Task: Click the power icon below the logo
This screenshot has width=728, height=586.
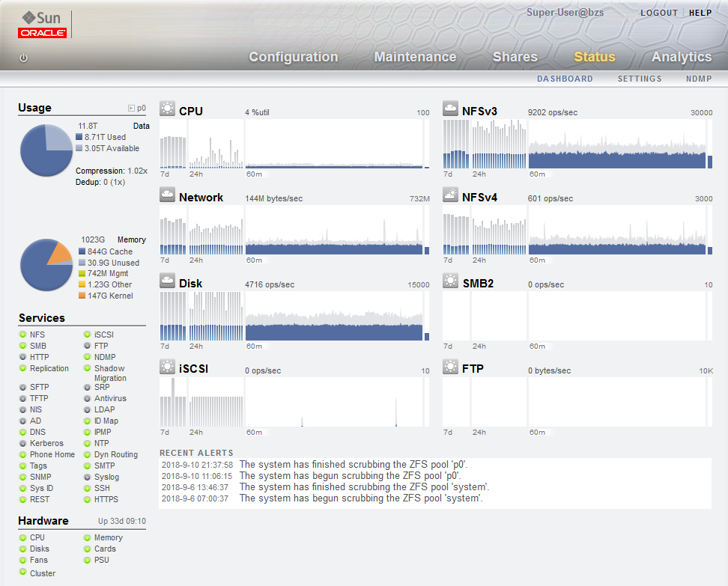Action: coord(23,58)
